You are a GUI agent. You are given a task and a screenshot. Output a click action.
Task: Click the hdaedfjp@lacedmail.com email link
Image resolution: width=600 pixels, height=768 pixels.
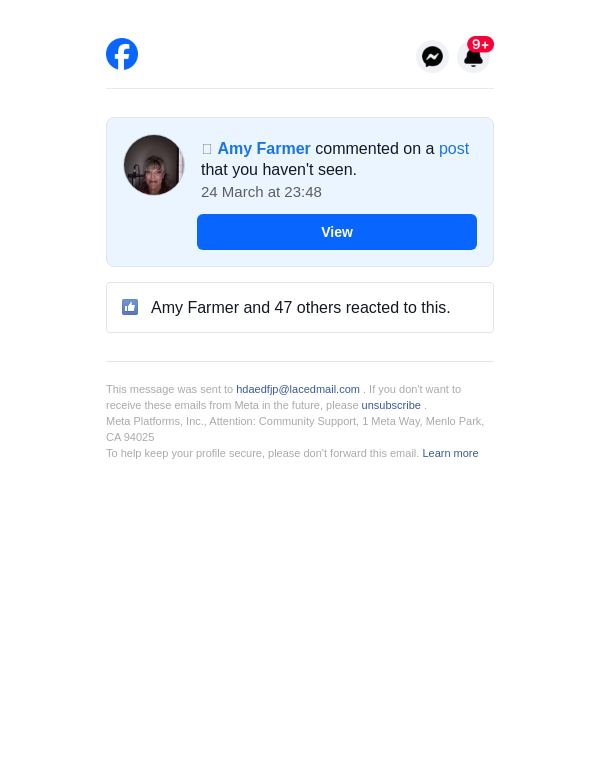(298, 389)
